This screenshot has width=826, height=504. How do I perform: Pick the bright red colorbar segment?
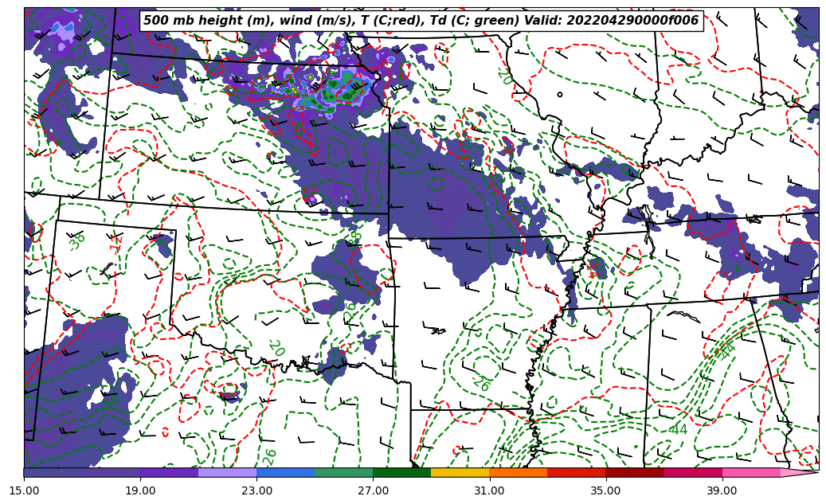coord(576,472)
